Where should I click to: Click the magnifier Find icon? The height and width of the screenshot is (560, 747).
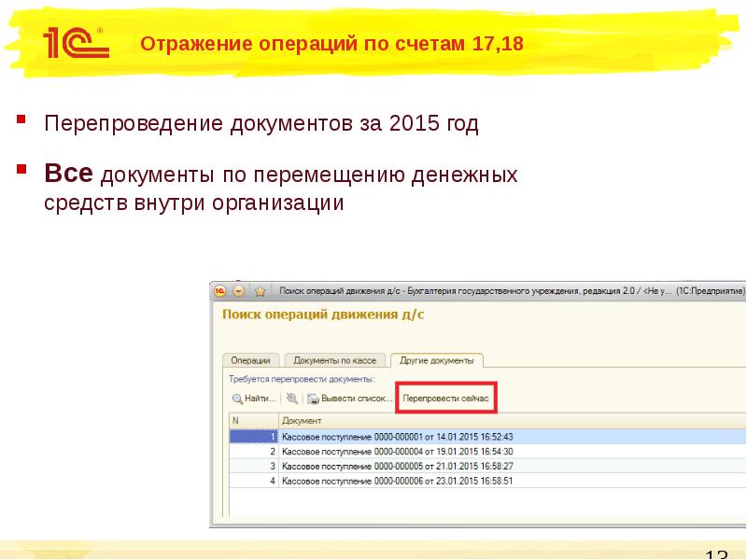[x=237, y=399]
